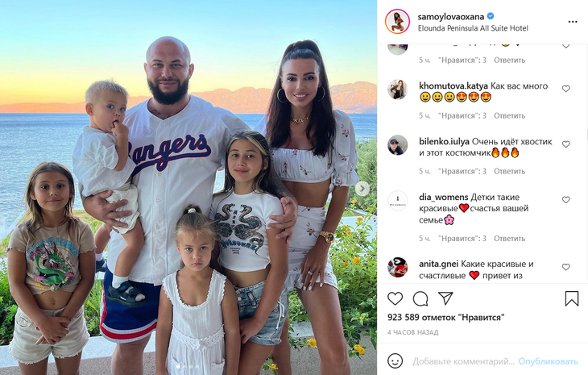This screenshot has height=375, width=588.
Task: Like anita.gnei's comment
Action: (566, 267)
